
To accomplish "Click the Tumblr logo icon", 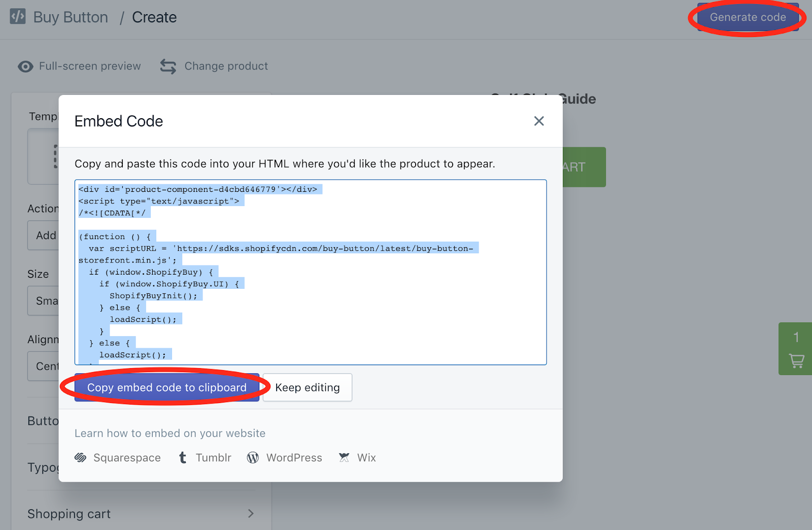I will coord(183,457).
